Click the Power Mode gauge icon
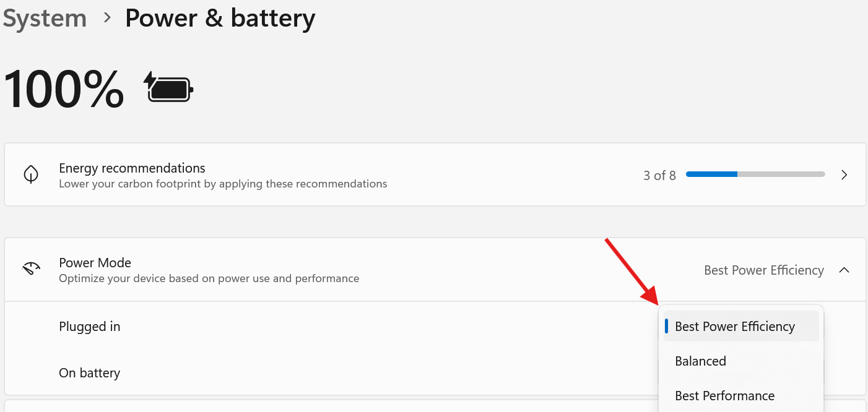 (31, 270)
